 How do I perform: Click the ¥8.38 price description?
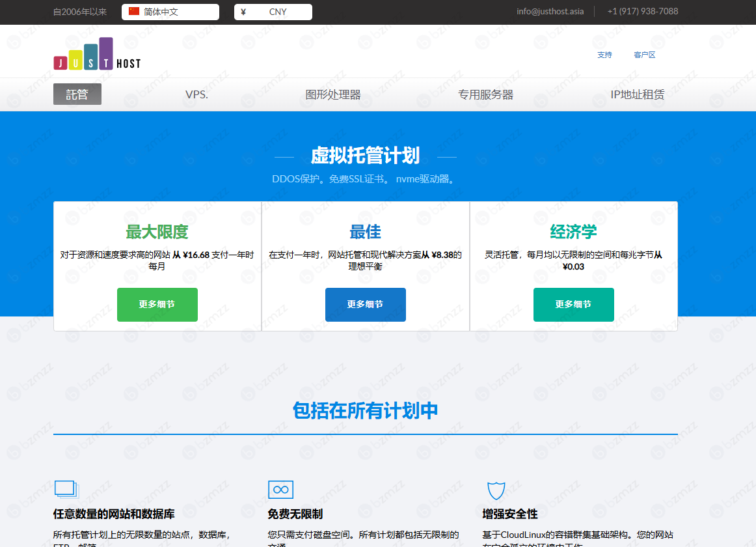pos(365,260)
